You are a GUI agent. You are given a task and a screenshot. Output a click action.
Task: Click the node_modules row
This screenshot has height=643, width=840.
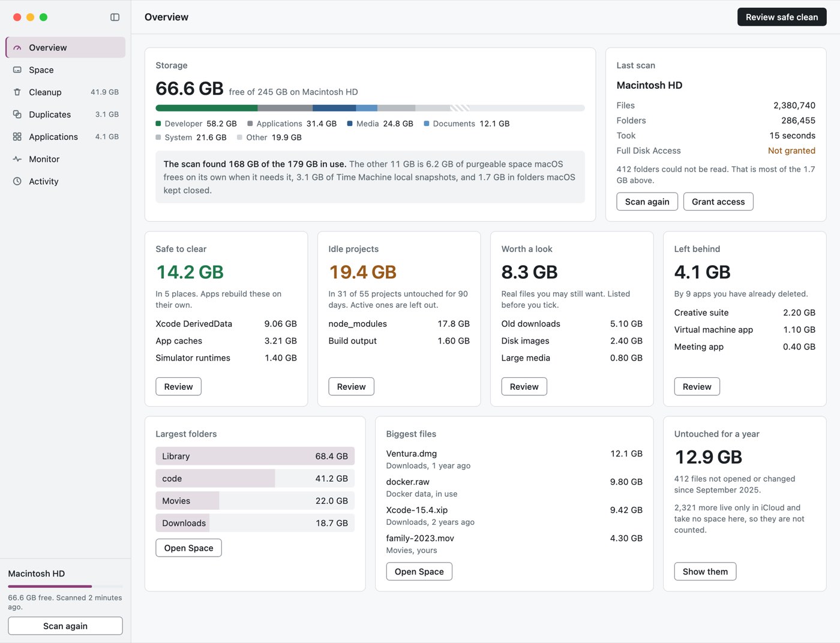tap(399, 324)
